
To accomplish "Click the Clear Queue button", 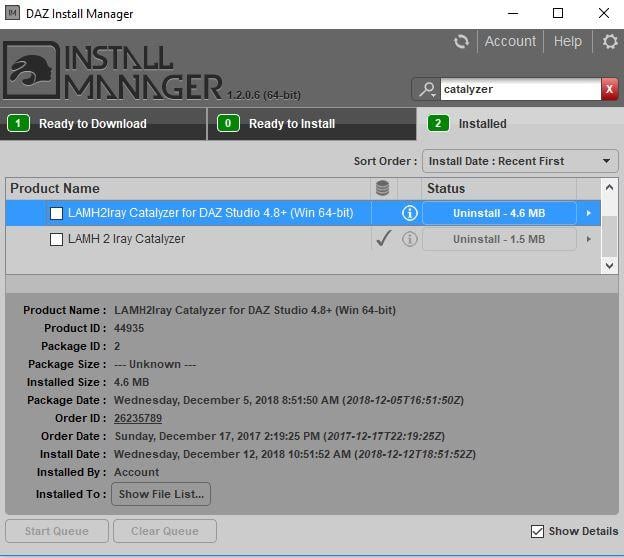I will (x=165, y=531).
